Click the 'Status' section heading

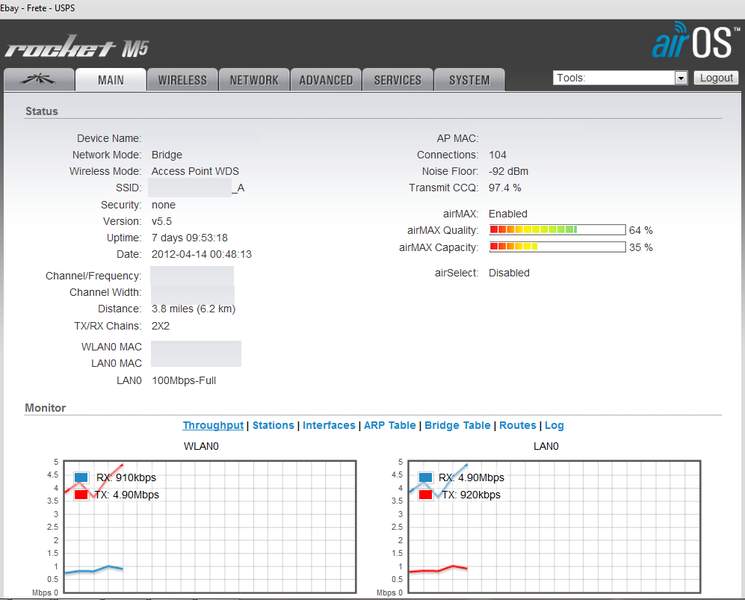pyautogui.click(x=41, y=111)
